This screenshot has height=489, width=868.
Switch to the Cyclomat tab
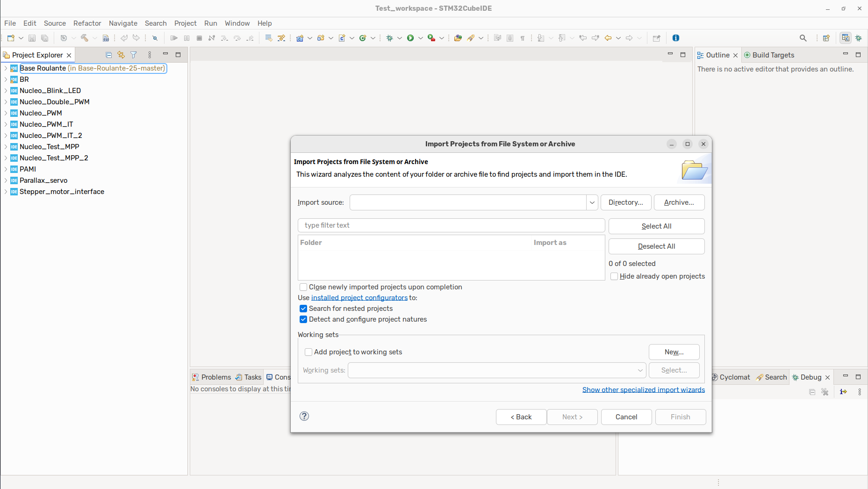coord(731,377)
